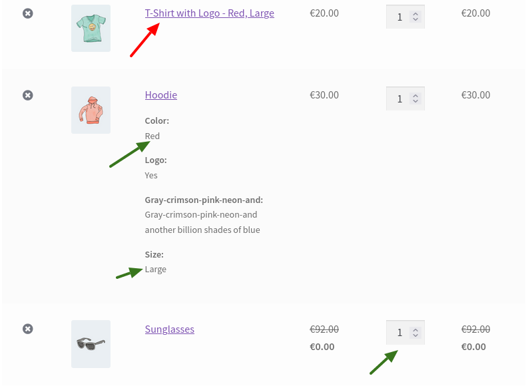Select the Hoodie Color value Red
This screenshot has height=392, width=532.
point(152,136)
